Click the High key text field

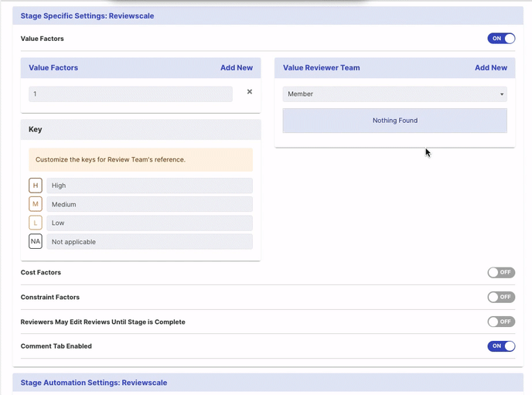[x=149, y=186]
